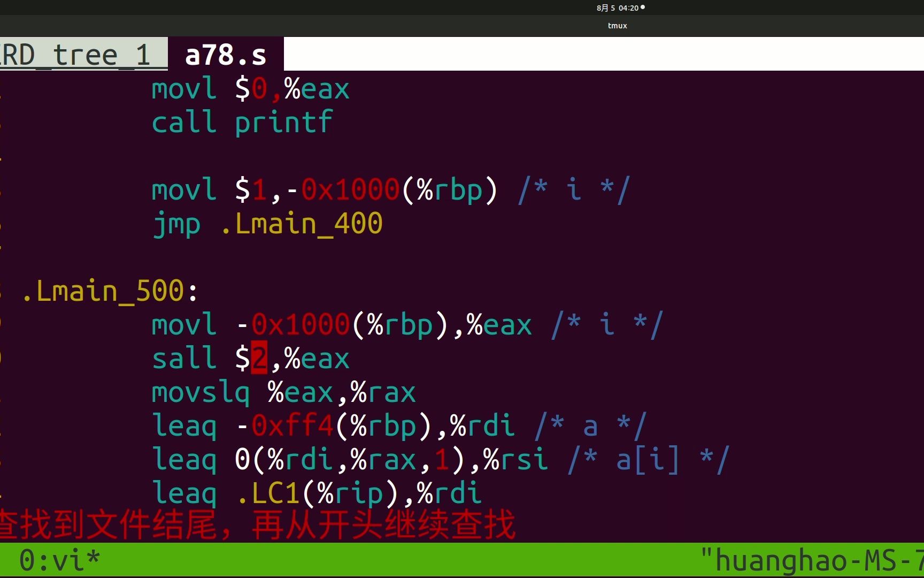Switch to the RD_tree_1 vim tab
This screenshot has width=924, height=578.
click(83, 55)
